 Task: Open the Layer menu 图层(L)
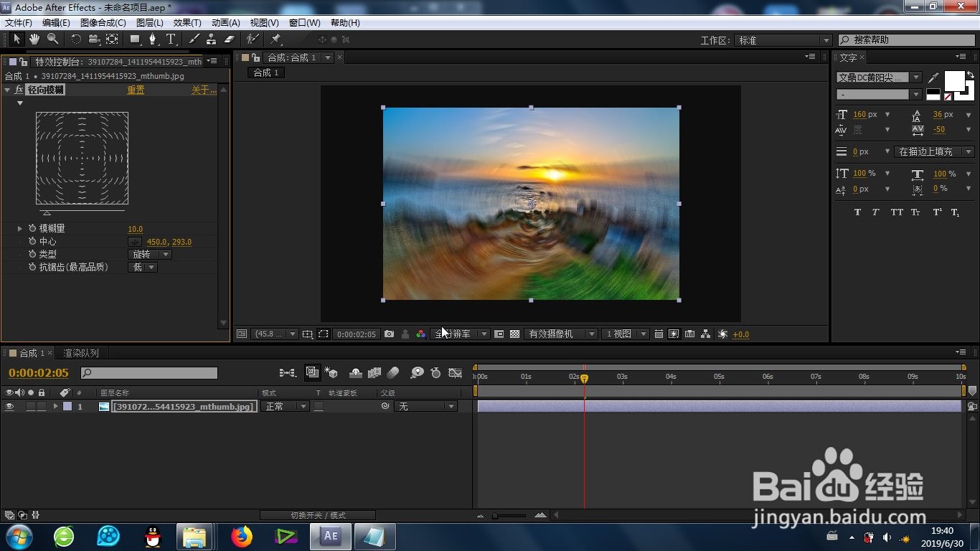150,23
